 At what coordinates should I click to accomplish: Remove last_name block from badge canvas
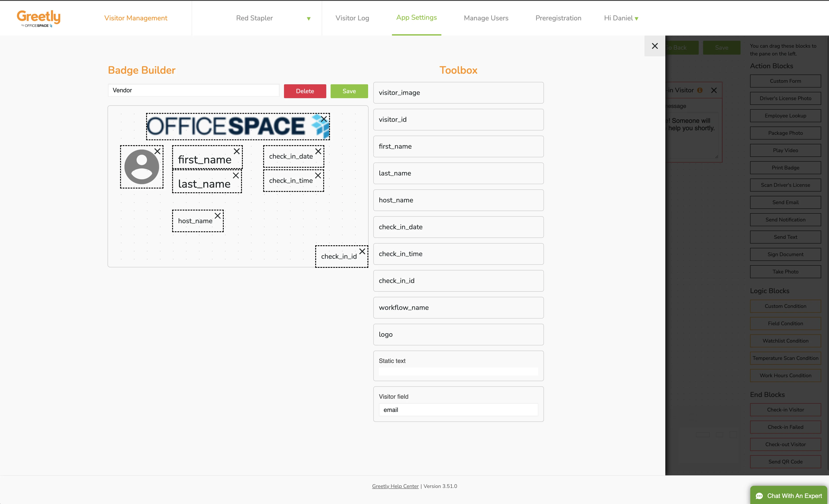tap(235, 176)
